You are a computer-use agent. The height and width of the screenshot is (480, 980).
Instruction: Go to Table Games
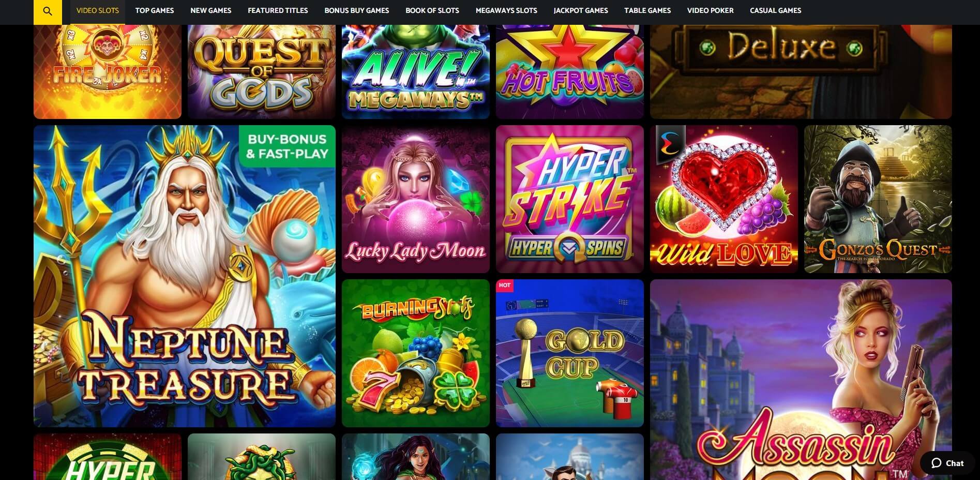click(647, 10)
